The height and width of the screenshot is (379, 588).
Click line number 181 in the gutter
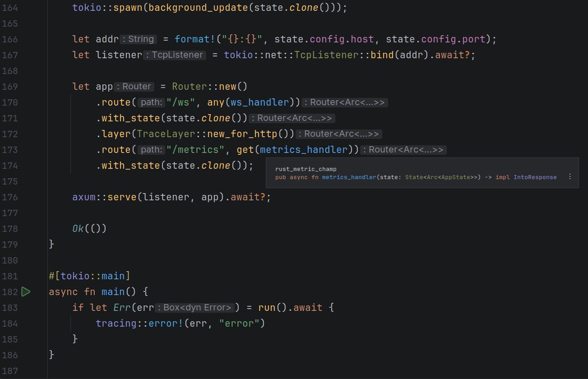pyautogui.click(x=10, y=276)
